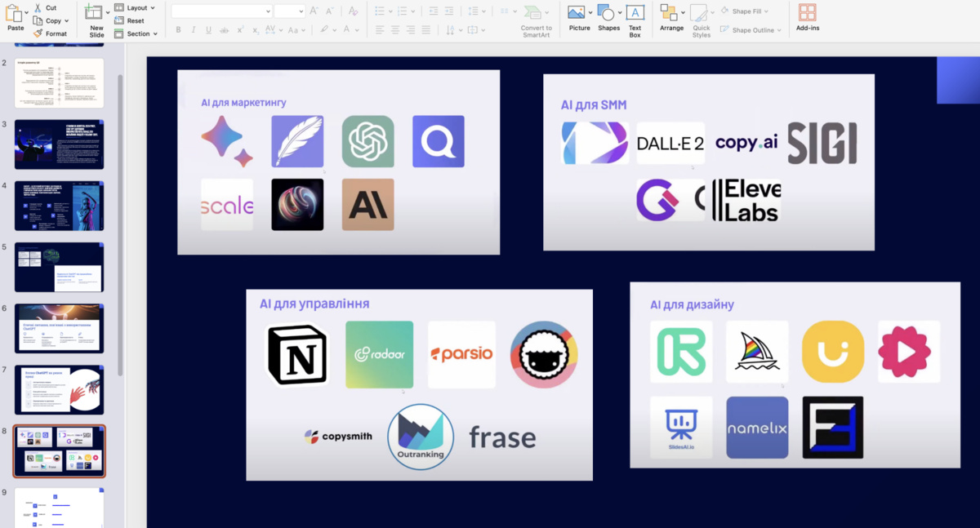The image size is (980, 528).
Task: Open the Shape Fill dropdown
Action: [x=750, y=11]
